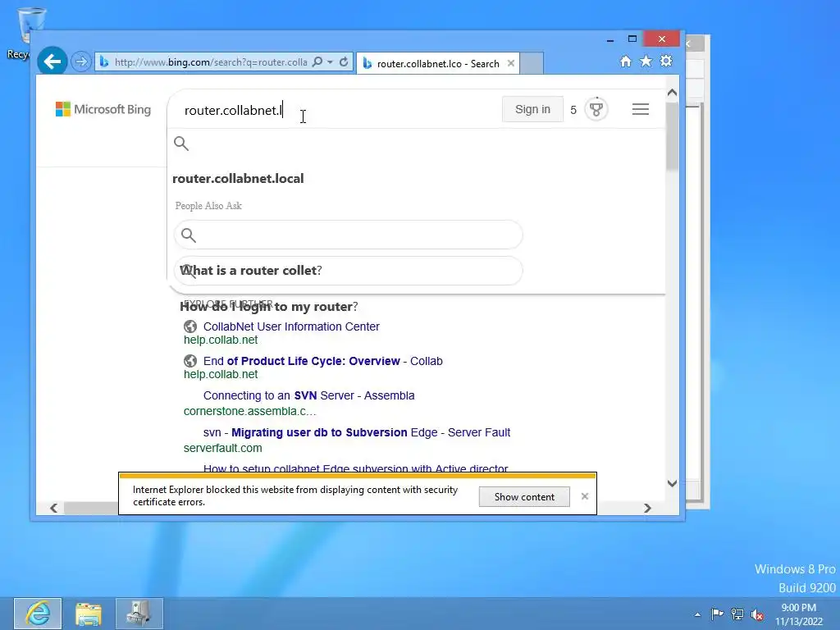The image size is (840, 630).
Task: Open End of Product Life Cycle: Overview link
Action: point(323,361)
